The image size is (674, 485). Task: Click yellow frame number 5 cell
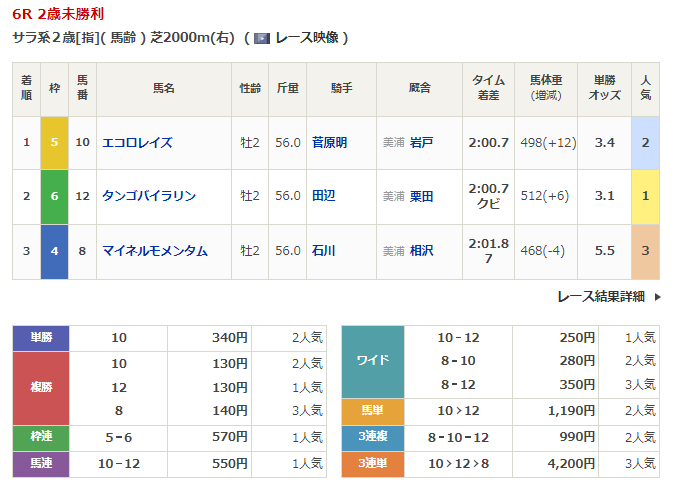pyautogui.click(x=54, y=143)
